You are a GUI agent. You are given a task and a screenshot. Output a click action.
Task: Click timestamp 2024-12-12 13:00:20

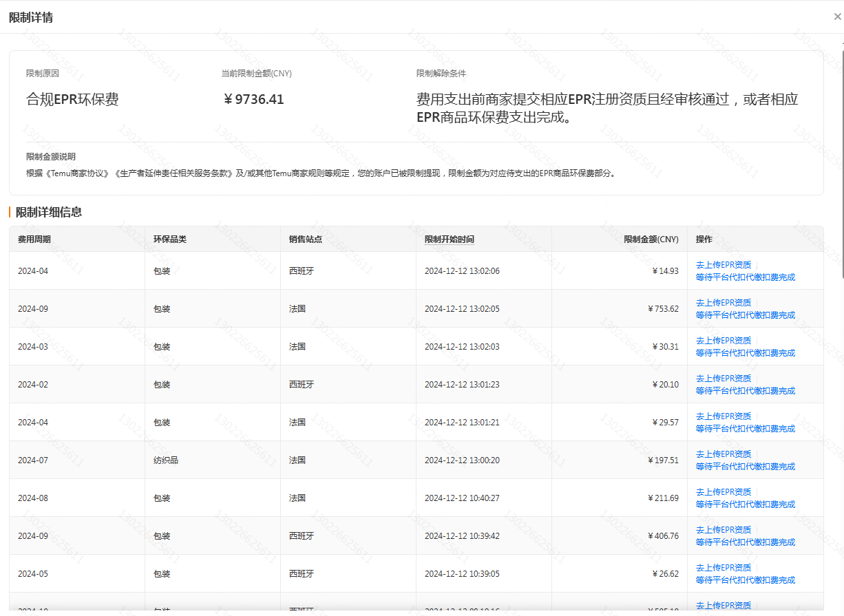(x=462, y=460)
